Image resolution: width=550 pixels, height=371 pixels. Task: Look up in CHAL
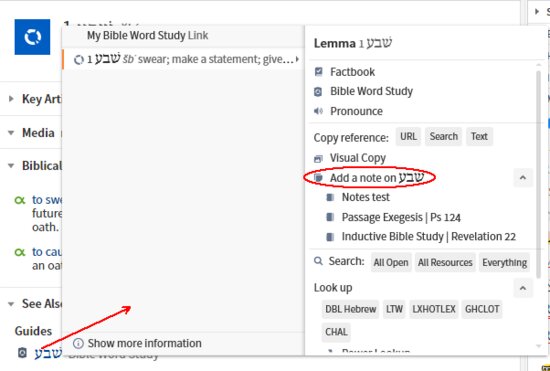click(336, 332)
